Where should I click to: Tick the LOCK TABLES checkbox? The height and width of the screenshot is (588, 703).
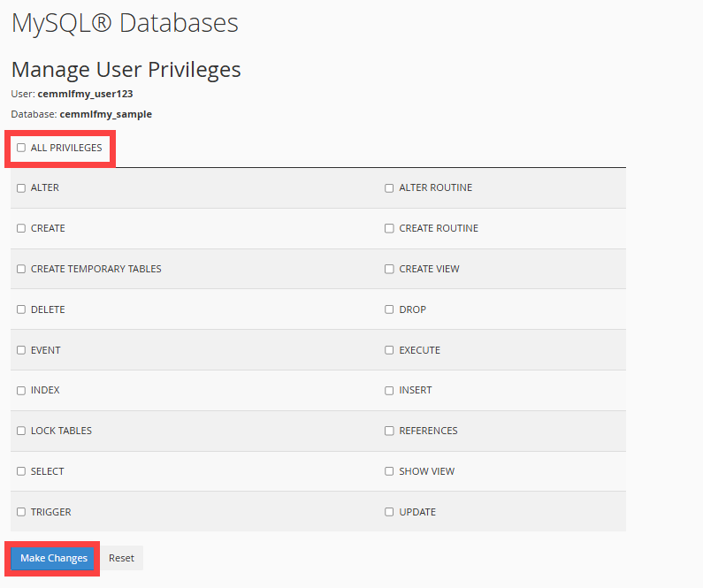point(21,431)
